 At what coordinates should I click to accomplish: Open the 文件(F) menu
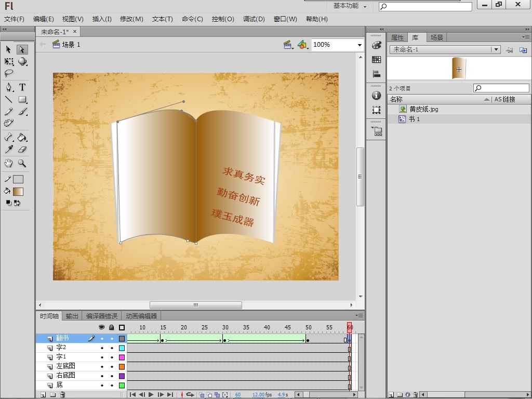coord(14,19)
